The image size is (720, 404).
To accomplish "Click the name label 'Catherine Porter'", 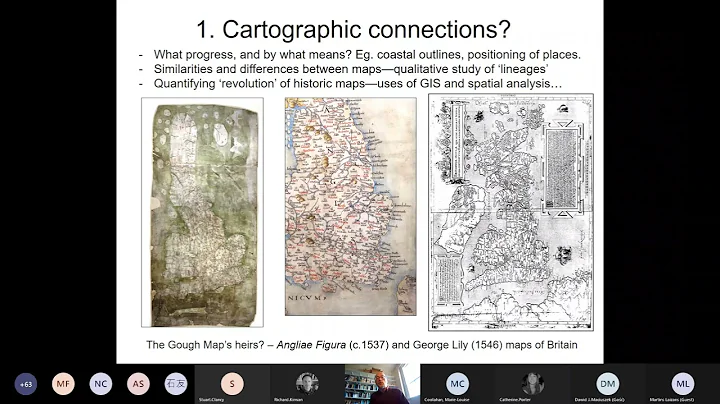I will pos(515,400).
